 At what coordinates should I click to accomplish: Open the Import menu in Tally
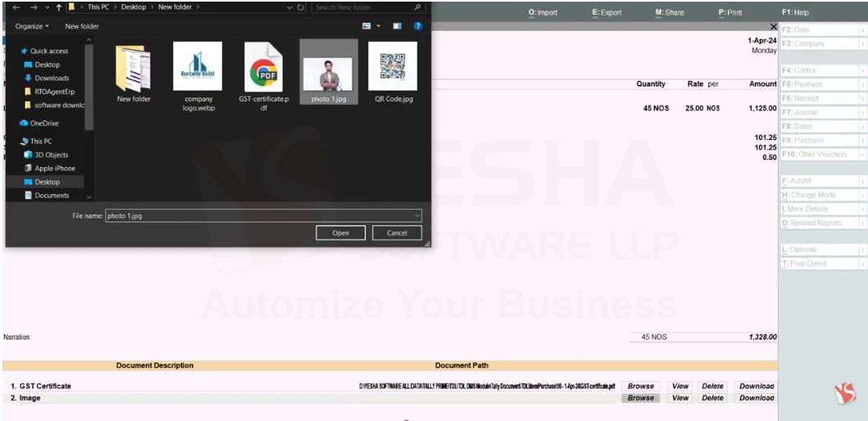[543, 12]
